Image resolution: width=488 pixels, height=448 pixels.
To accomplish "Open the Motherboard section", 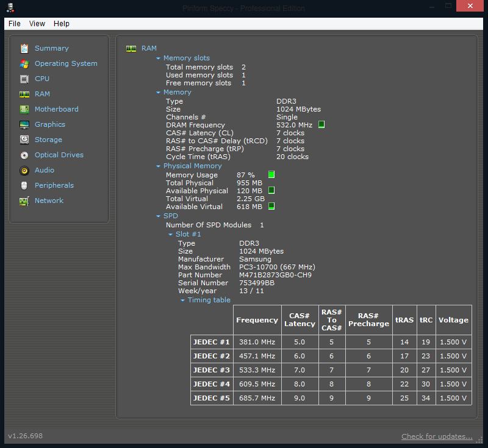I will [x=57, y=110].
